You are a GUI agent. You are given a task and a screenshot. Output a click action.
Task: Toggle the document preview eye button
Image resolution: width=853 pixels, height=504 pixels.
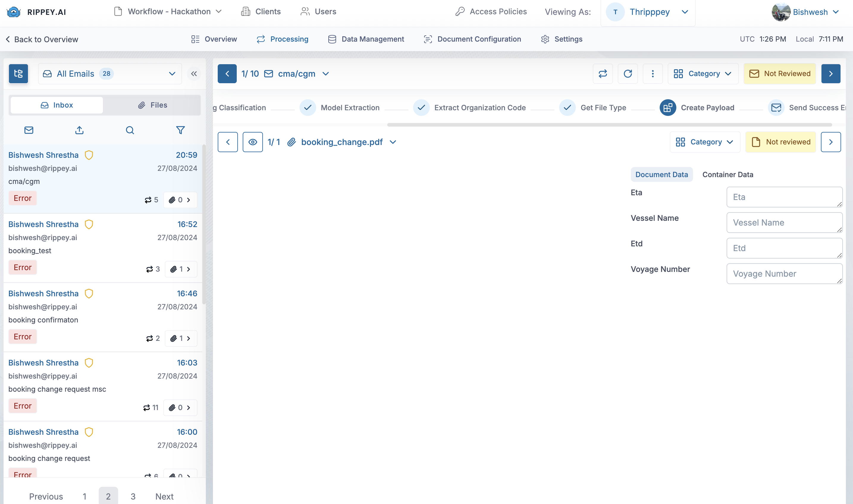click(253, 142)
